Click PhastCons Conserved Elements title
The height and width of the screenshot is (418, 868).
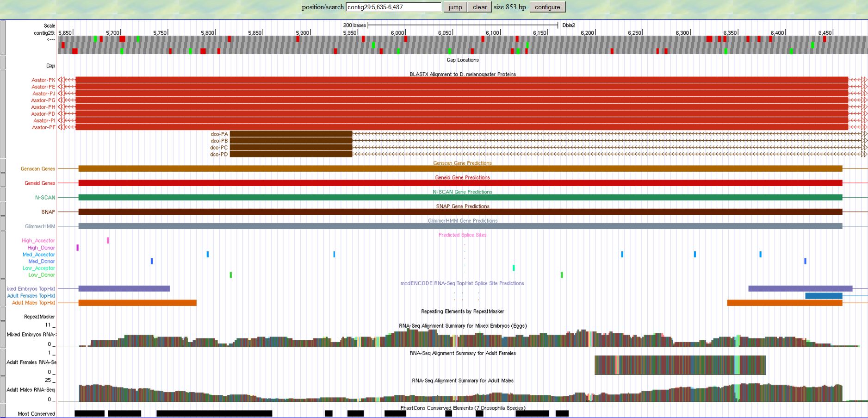pyautogui.click(x=463, y=408)
